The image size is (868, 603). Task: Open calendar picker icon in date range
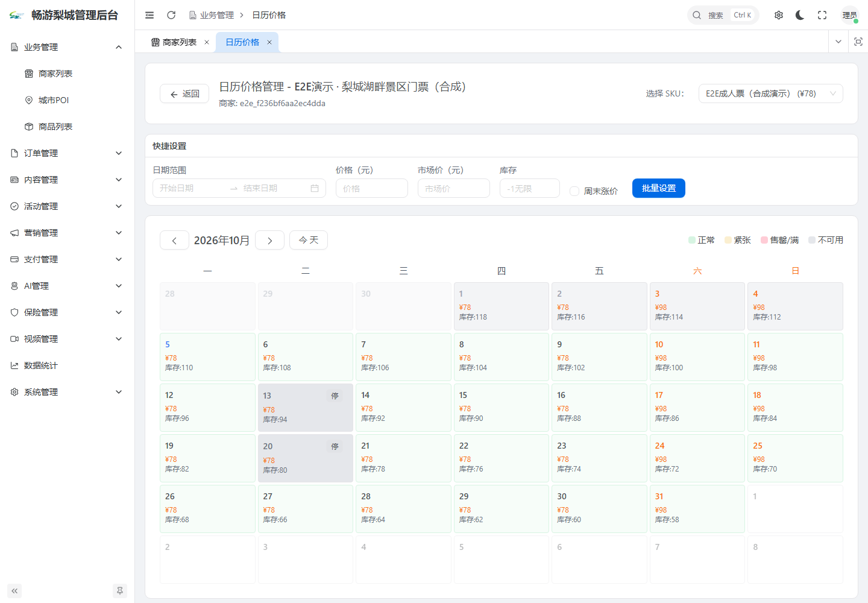click(315, 188)
